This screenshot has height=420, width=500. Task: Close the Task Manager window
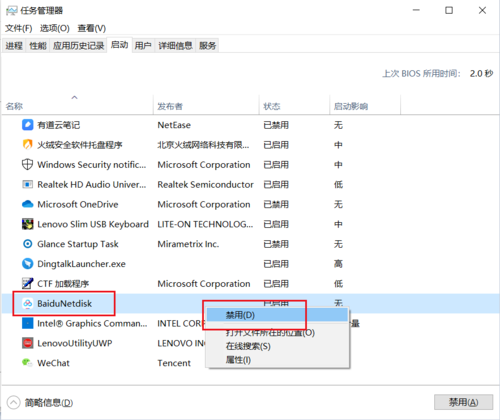pos(482,10)
